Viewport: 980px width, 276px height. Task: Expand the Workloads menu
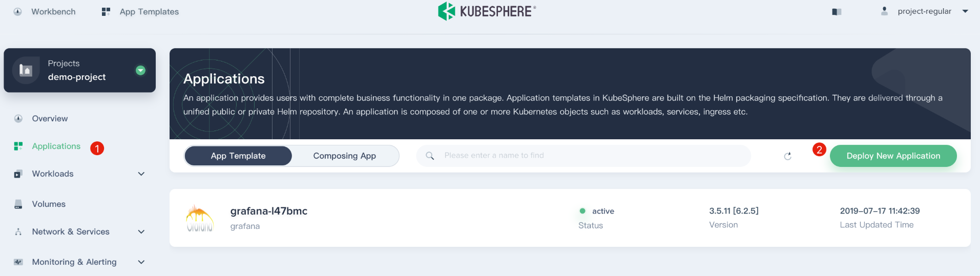click(x=141, y=174)
